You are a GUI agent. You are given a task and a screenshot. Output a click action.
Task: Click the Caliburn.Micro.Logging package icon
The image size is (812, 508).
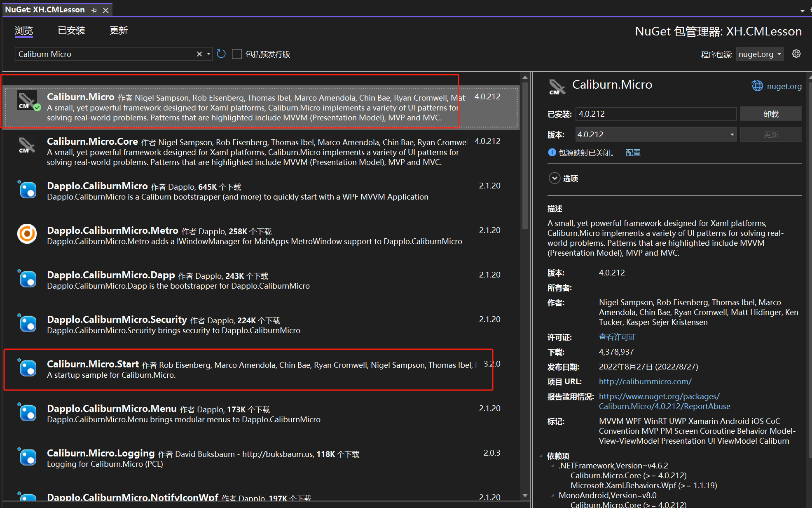point(27,457)
